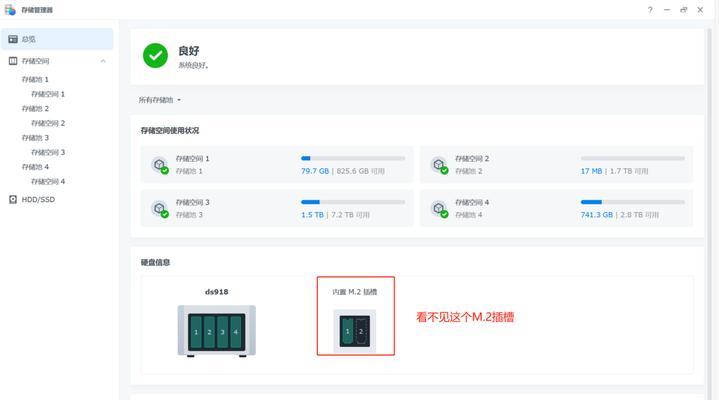
Task: Select 存储空间 2 in sidebar tree
Action: pos(48,123)
